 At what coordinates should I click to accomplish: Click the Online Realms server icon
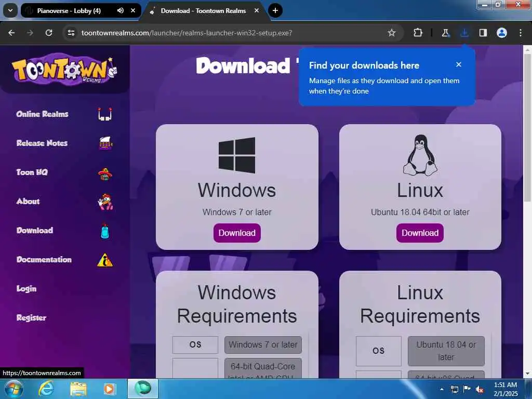point(105,114)
